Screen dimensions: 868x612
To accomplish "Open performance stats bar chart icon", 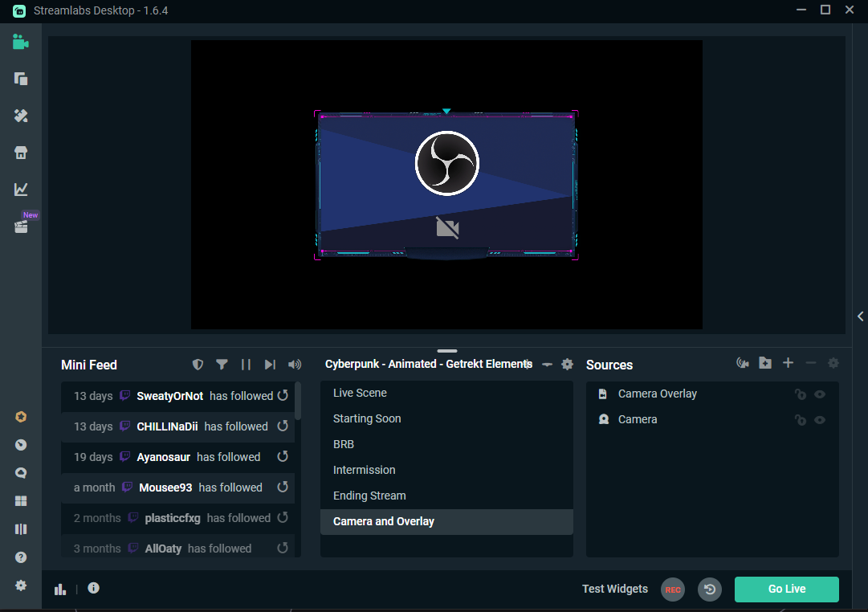I will (60, 589).
